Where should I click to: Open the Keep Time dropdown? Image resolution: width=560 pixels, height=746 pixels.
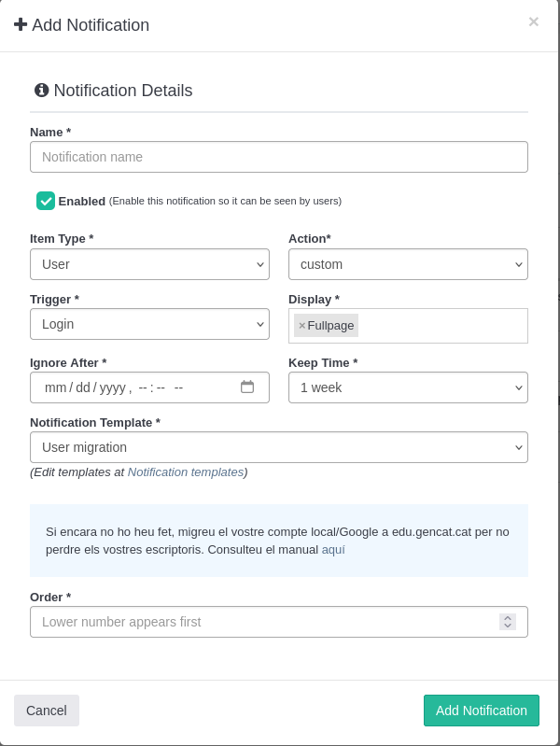(408, 387)
